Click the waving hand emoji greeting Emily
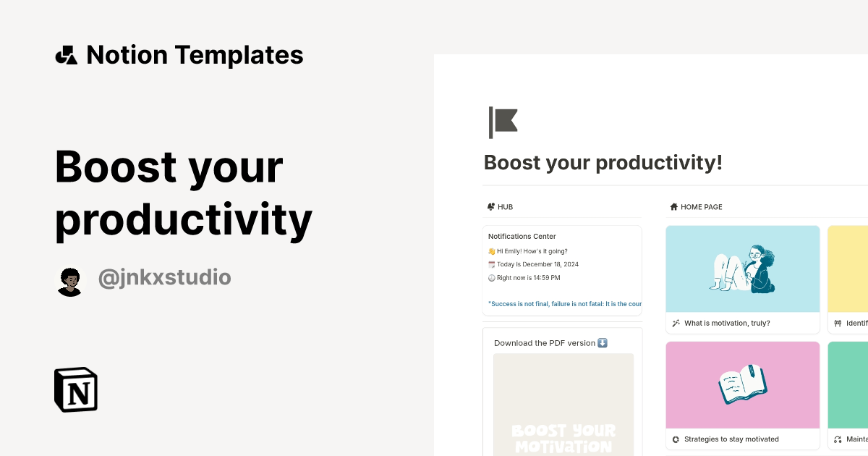The image size is (868, 456). (493, 250)
